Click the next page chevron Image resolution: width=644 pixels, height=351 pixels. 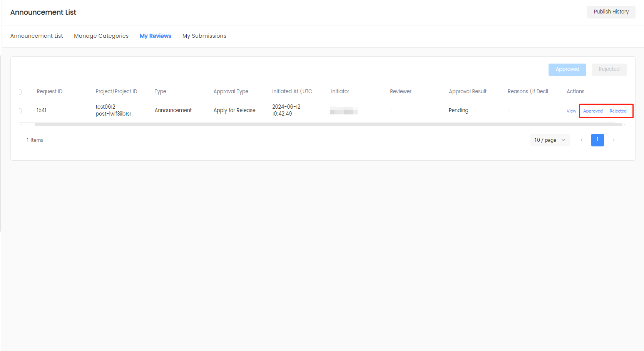tap(614, 140)
